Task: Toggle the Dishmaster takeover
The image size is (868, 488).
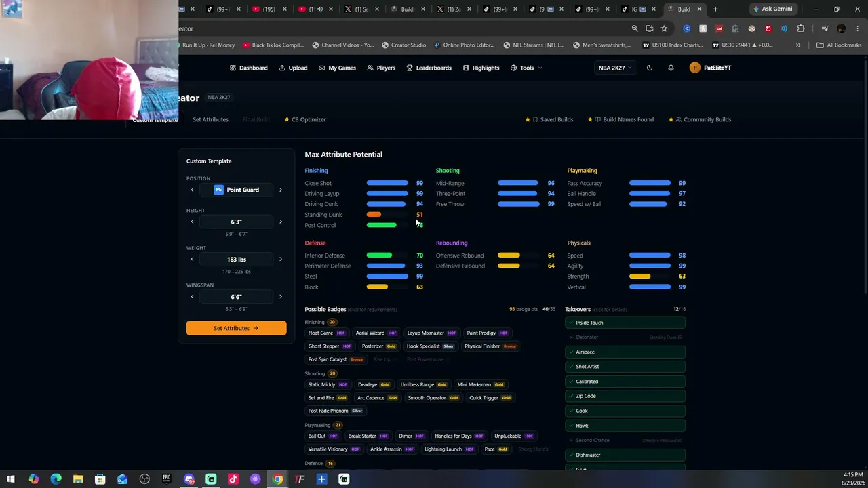Action: (x=625, y=455)
